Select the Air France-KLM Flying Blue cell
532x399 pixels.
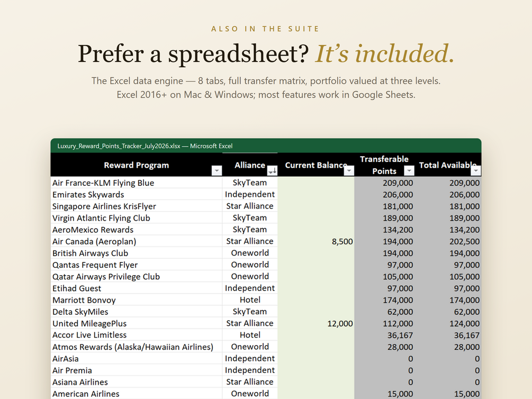137,183
